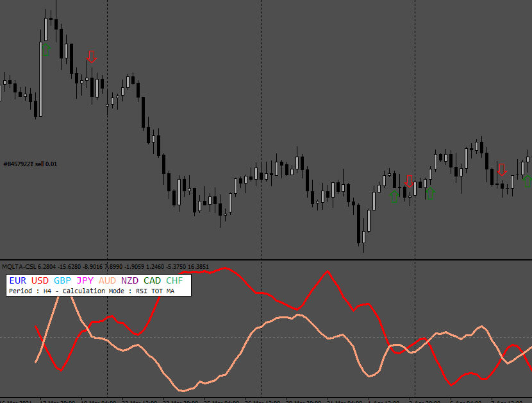
Task: Select the bright red USD strength curve
Action: click(328, 272)
